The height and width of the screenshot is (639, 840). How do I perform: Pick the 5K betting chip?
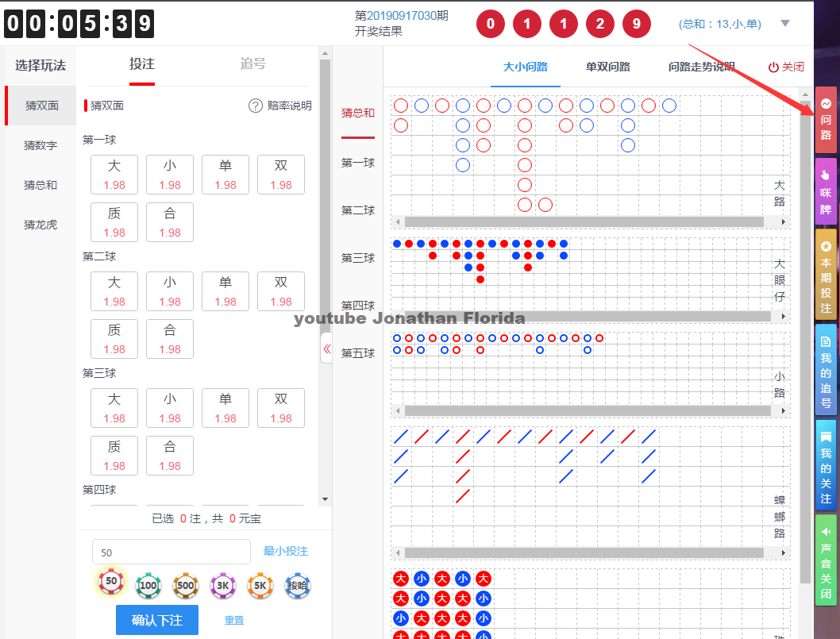260,586
